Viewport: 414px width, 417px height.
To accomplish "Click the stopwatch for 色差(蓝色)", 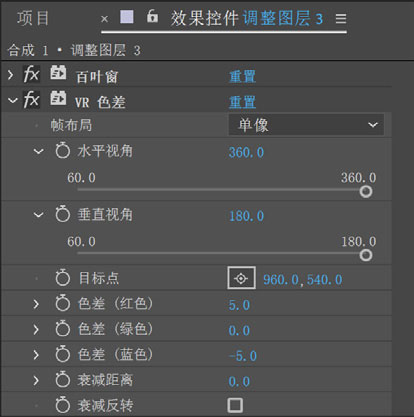I will point(63,354).
